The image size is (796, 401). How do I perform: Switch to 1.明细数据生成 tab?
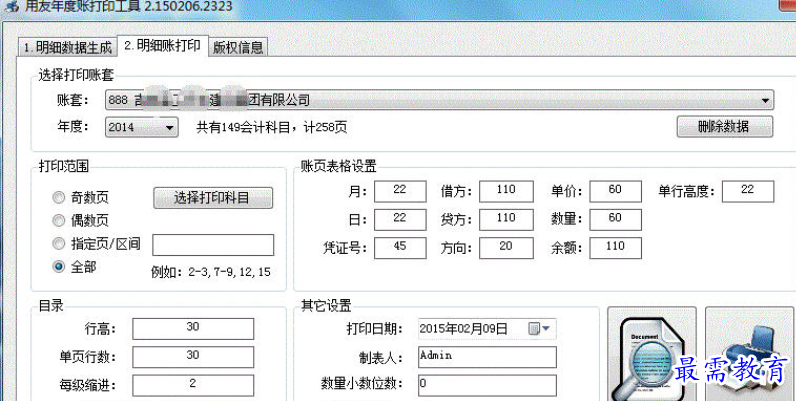(x=67, y=48)
